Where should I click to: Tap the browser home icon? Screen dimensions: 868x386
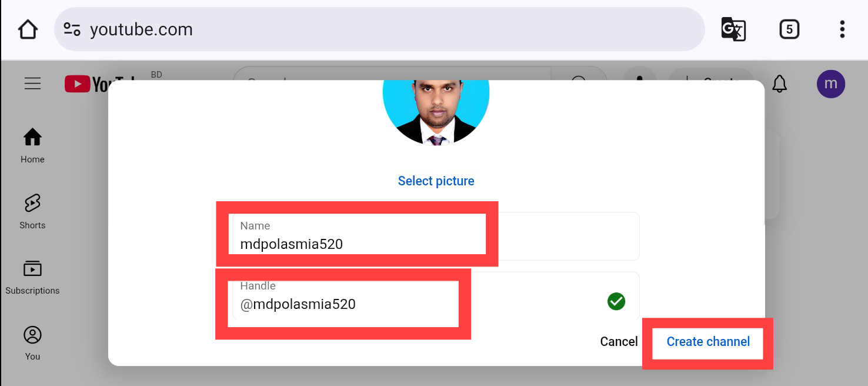(28, 29)
